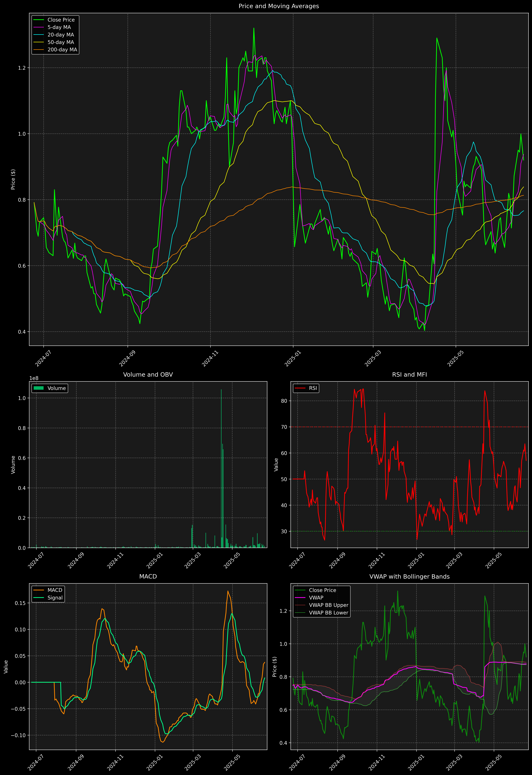
Task: Click the 'Price and Moving Averages' chart title
Action: pyautogui.click(x=279, y=6)
